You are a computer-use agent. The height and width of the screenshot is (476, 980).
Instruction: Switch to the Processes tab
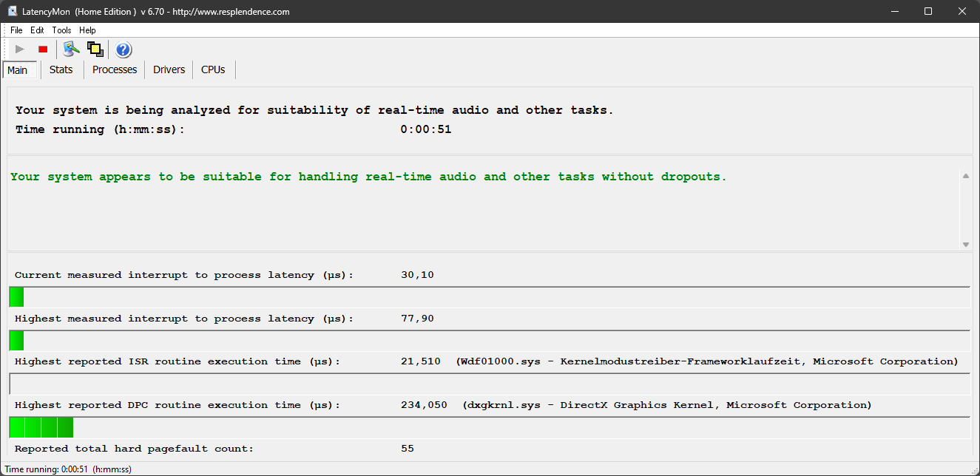pos(115,69)
